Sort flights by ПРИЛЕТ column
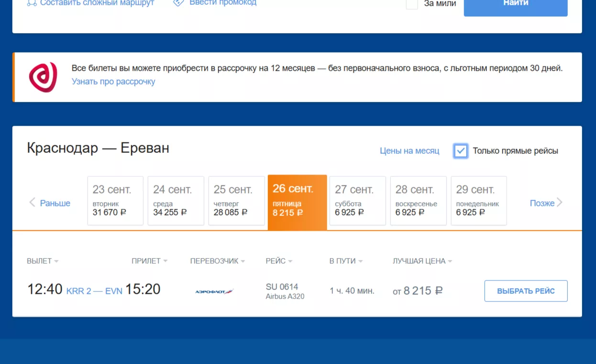596x364 pixels. pyautogui.click(x=149, y=261)
